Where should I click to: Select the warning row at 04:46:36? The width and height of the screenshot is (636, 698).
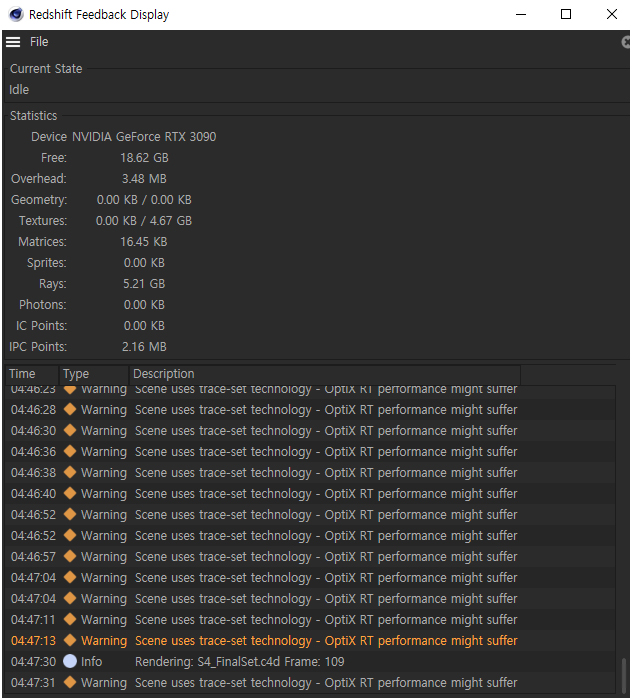click(x=311, y=452)
